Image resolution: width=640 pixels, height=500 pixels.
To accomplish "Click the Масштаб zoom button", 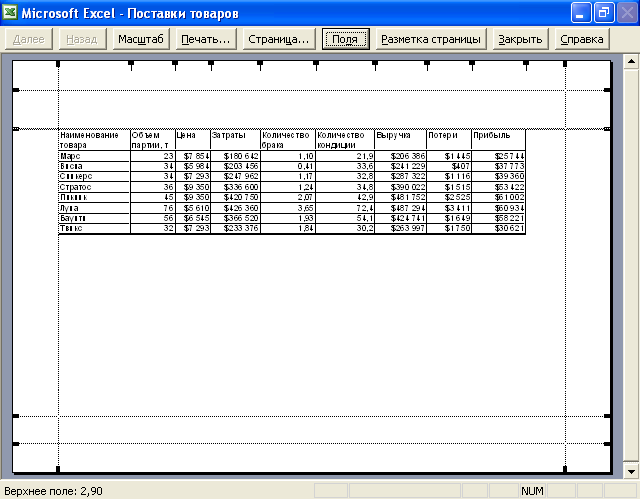I will point(141,39).
